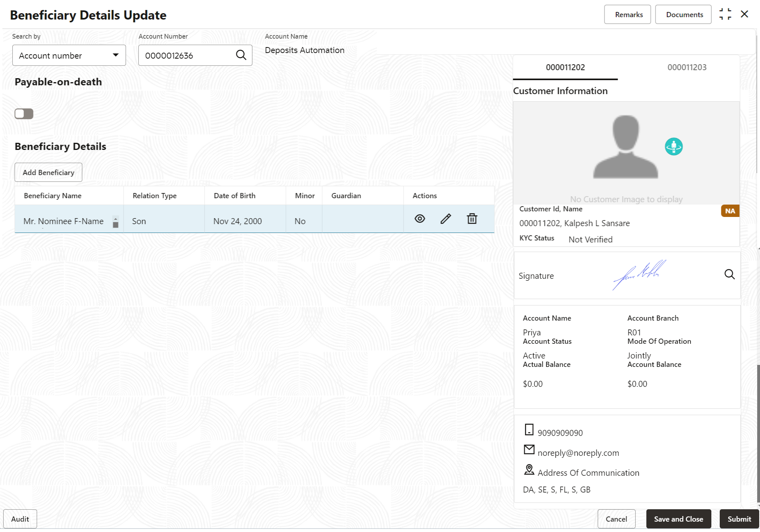Submit the beneficiary details update
This screenshot has width=760, height=532.
(739, 519)
